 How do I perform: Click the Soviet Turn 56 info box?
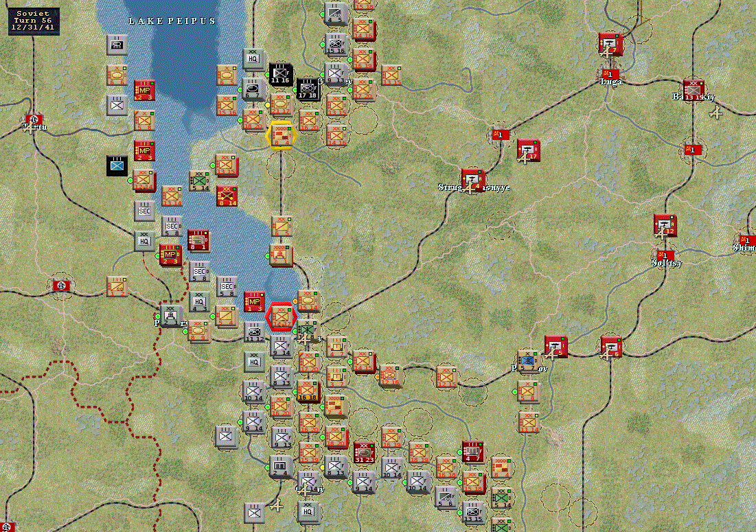(x=33, y=21)
